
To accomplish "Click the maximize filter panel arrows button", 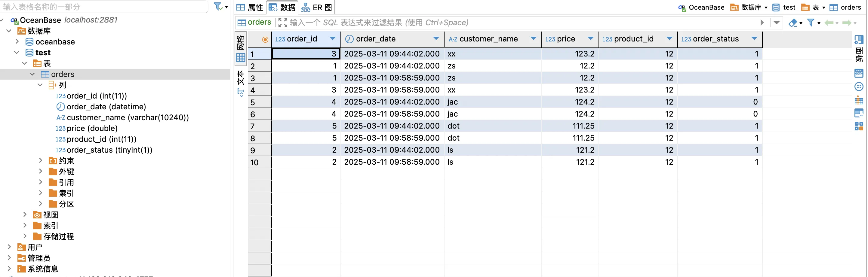I will pyautogui.click(x=282, y=22).
